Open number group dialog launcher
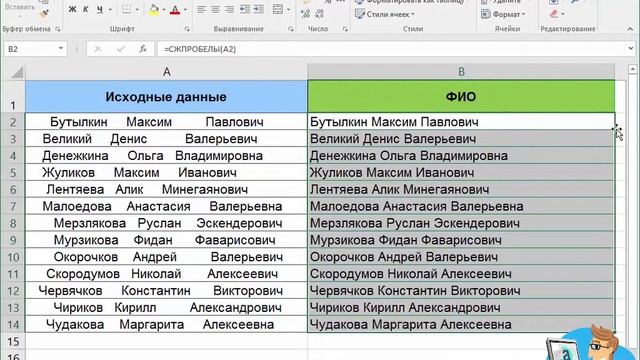 coord(345,29)
